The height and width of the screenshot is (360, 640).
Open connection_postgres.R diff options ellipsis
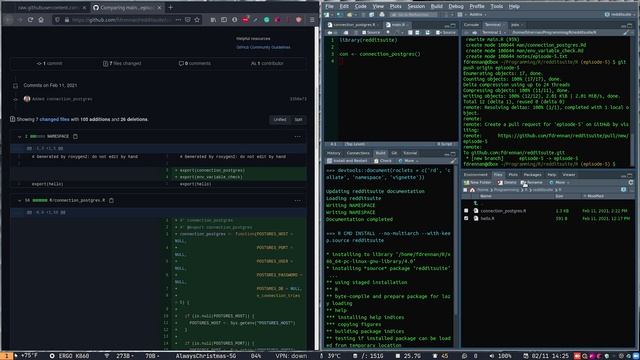tap(298, 200)
